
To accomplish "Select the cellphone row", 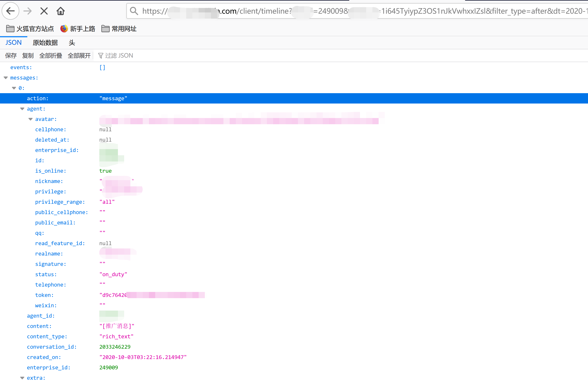I will [294, 130].
